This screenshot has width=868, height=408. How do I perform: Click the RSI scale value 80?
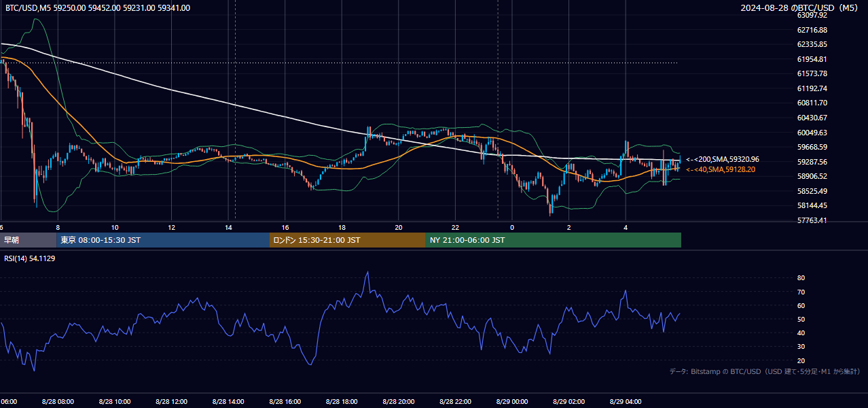pyautogui.click(x=801, y=278)
